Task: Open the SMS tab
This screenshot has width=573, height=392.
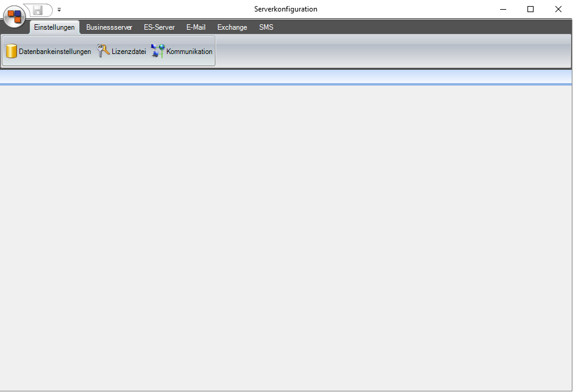Action: coord(266,27)
